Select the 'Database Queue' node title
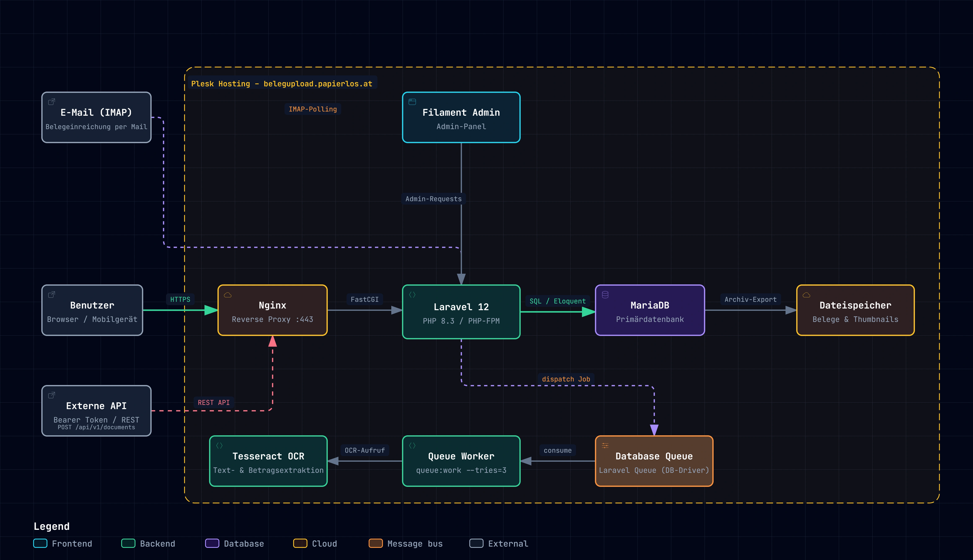 654,456
